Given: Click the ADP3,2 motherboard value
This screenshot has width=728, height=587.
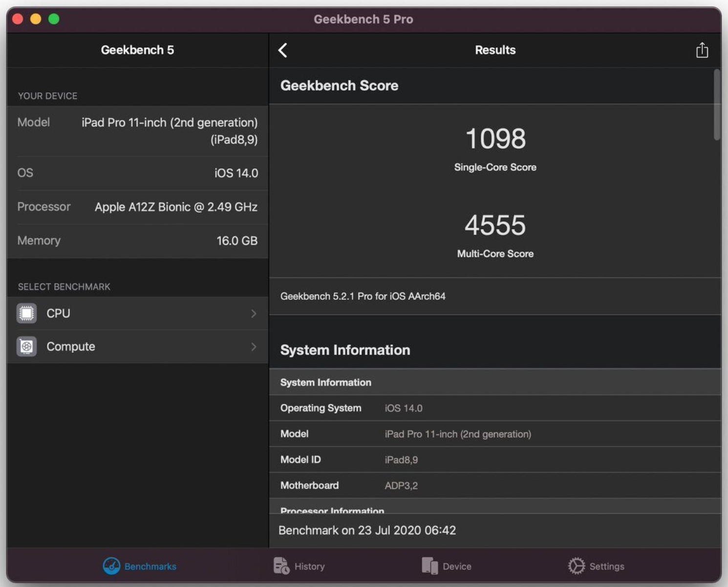Looking at the screenshot, I should tap(401, 486).
